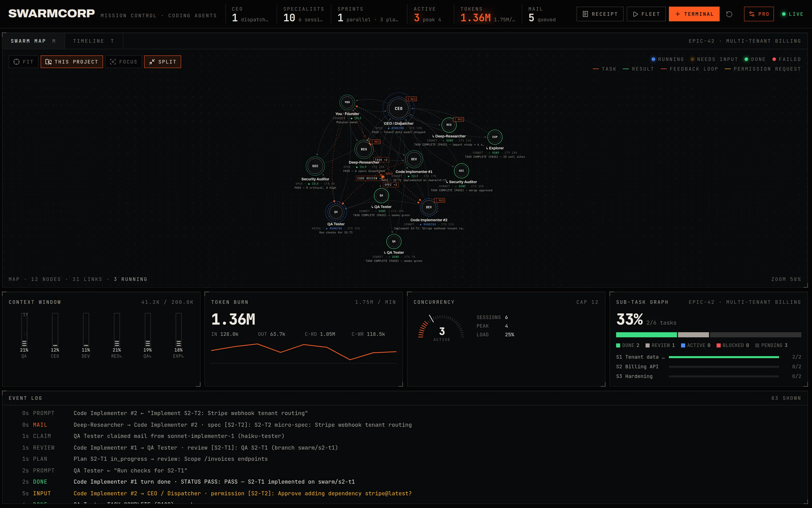Screen dimensions: 812x508
Task: Click the refresh icon next to TERMINAL
Action: pos(729,14)
